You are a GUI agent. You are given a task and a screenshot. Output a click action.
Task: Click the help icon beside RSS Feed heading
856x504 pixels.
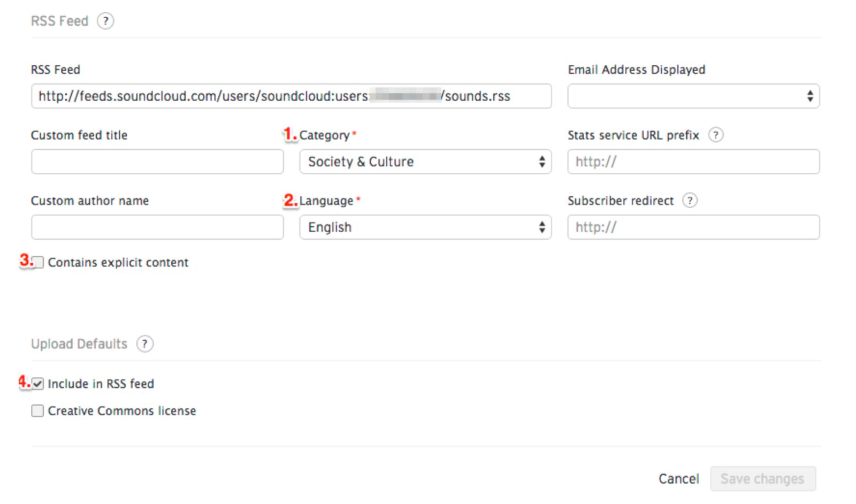click(105, 21)
